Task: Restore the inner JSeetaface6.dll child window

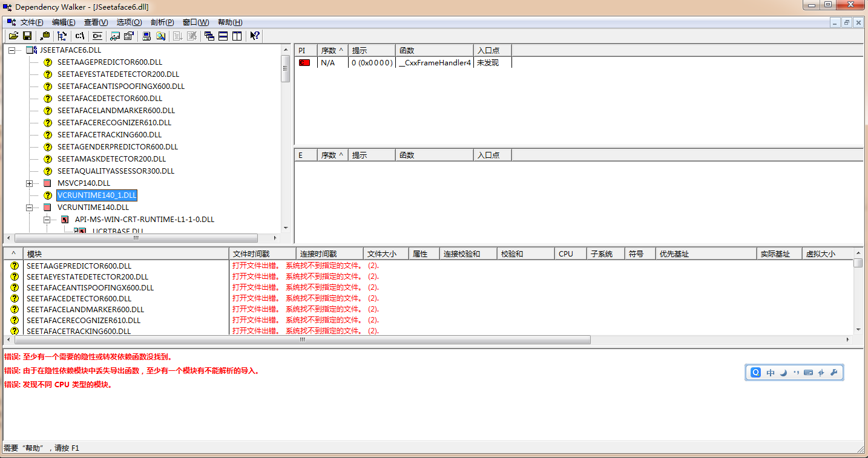Action: [x=847, y=22]
